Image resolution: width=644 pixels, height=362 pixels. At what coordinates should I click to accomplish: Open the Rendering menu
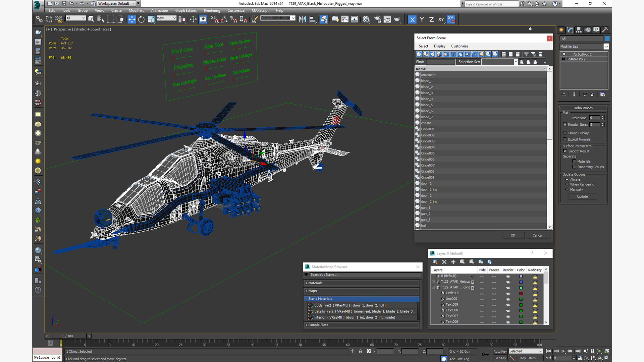212,10
